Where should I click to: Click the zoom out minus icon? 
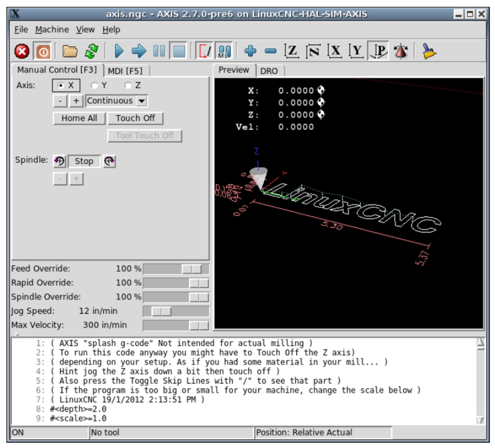point(271,51)
